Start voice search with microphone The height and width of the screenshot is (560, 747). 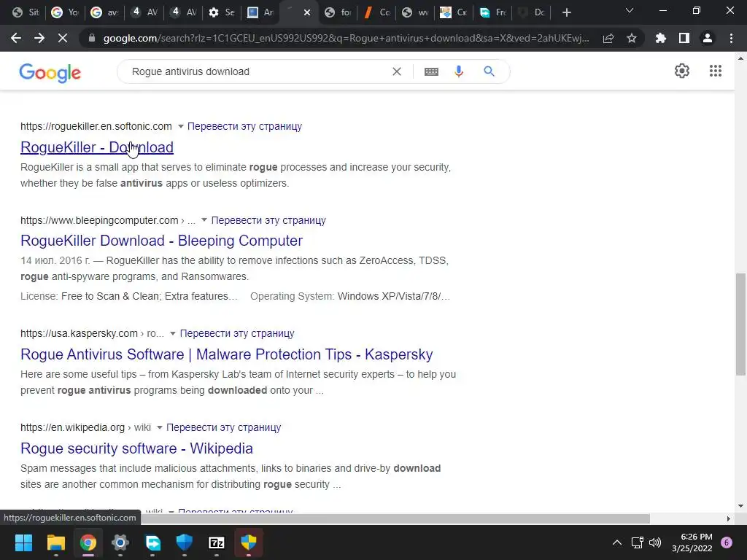click(x=459, y=71)
